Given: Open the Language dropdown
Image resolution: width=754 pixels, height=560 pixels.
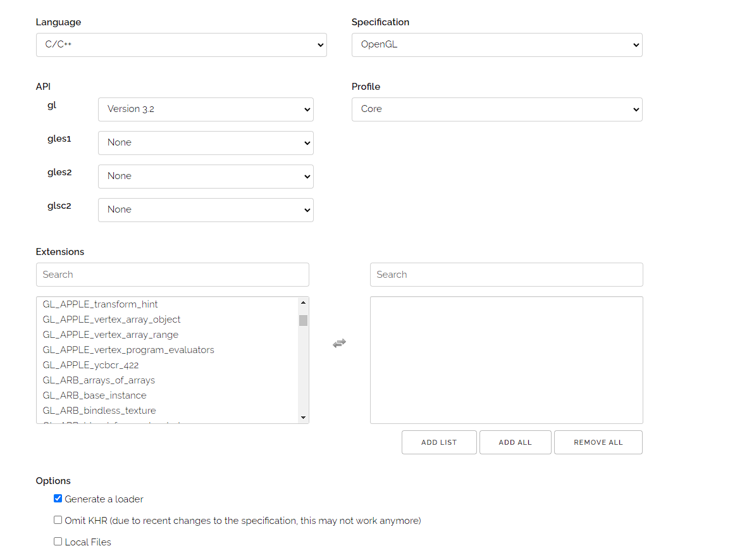Looking at the screenshot, I should pos(181,45).
